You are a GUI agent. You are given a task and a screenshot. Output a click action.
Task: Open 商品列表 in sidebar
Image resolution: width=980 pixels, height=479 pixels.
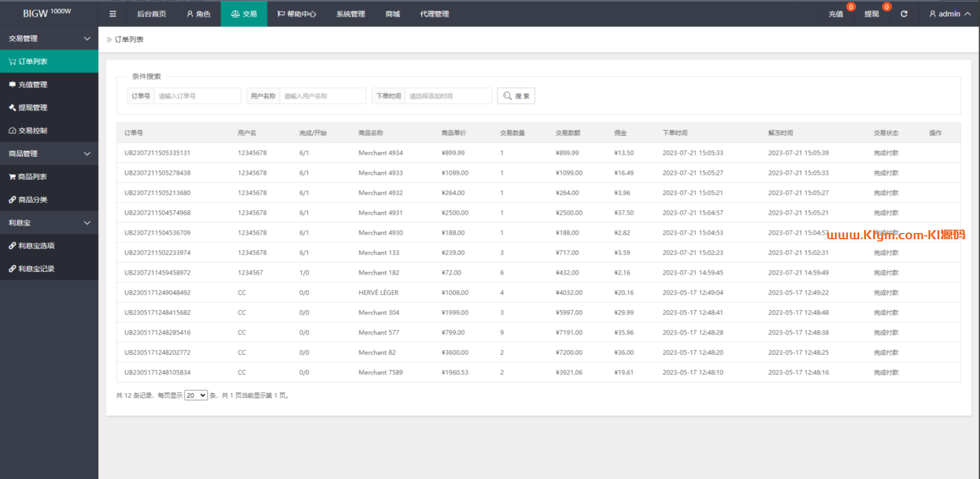point(32,177)
